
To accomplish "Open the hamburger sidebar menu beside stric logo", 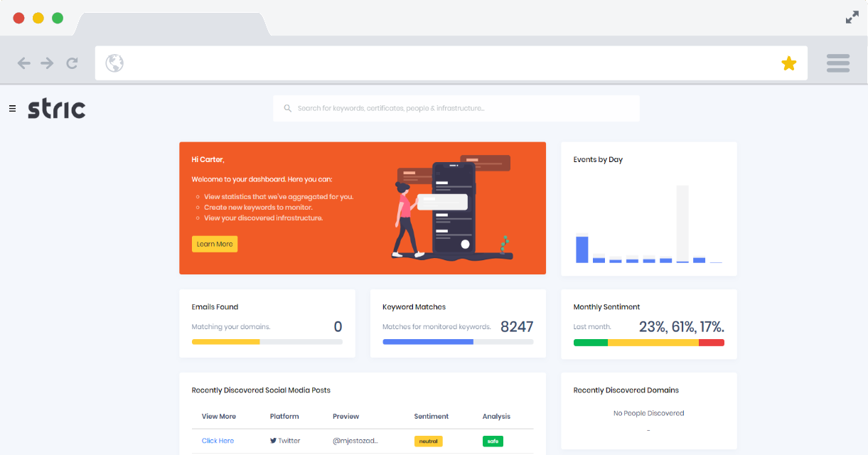I will point(12,109).
